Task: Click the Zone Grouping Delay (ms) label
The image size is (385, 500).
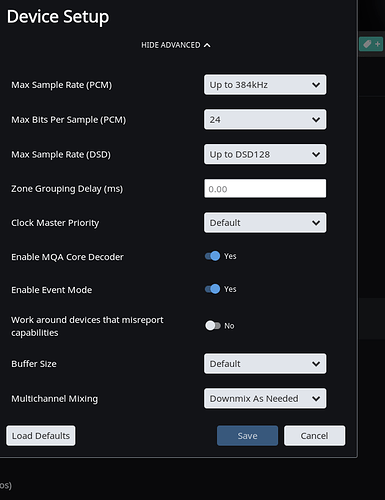Action: pos(67,189)
